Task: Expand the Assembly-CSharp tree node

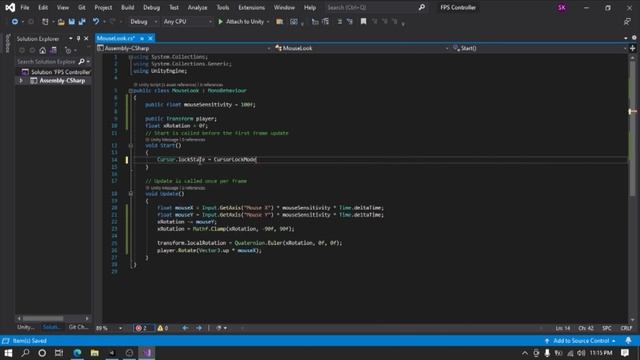Action: pos(21,81)
